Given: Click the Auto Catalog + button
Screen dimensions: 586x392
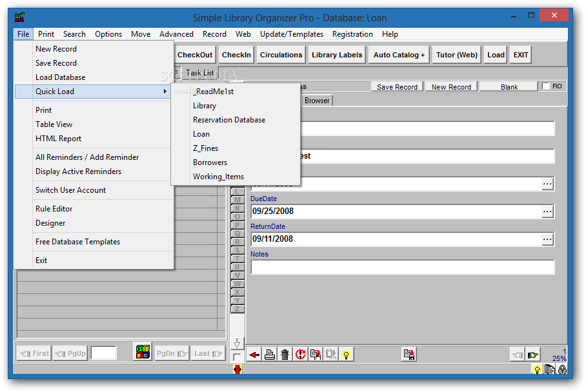Looking at the screenshot, I should pos(399,55).
